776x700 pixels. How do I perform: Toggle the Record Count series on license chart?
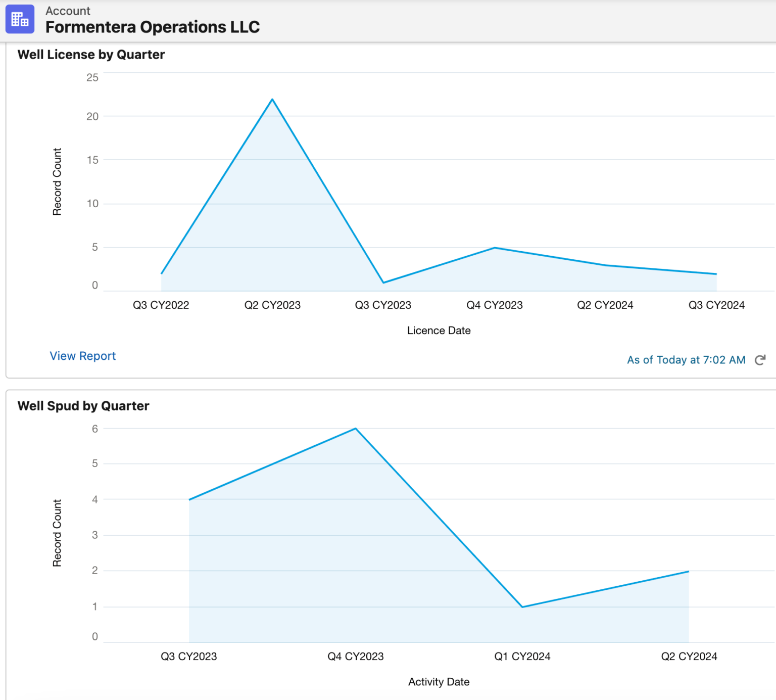click(58, 182)
